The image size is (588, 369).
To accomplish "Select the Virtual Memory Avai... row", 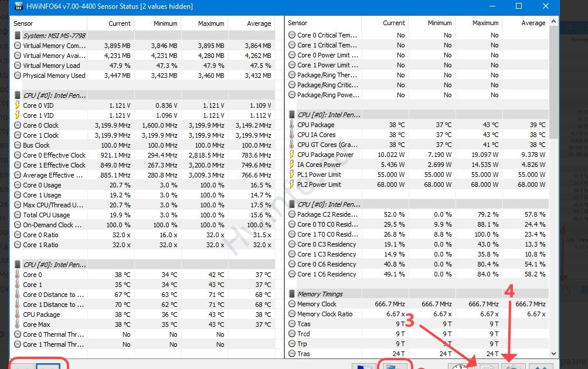I will pyautogui.click(x=144, y=56).
